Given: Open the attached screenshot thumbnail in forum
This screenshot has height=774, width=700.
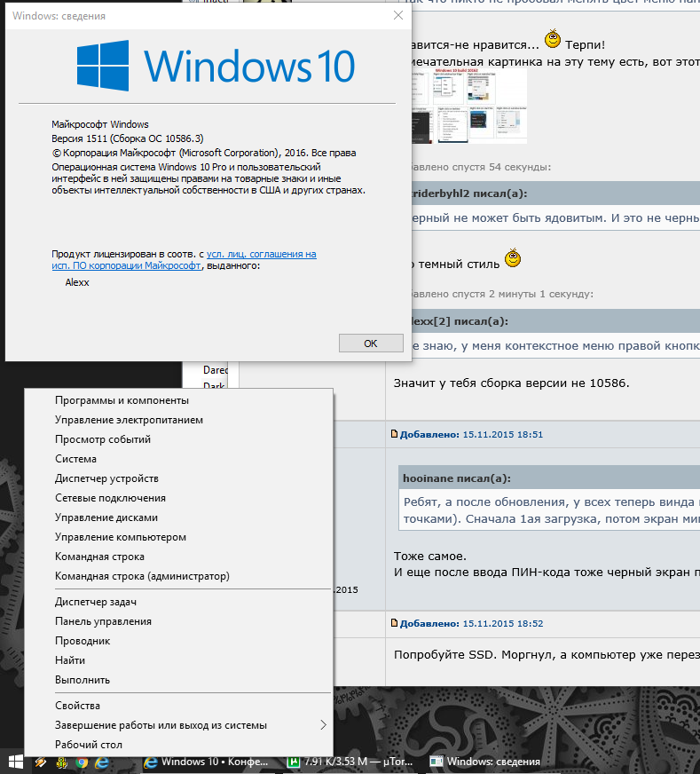Looking at the screenshot, I should pyautogui.click(x=469, y=107).
